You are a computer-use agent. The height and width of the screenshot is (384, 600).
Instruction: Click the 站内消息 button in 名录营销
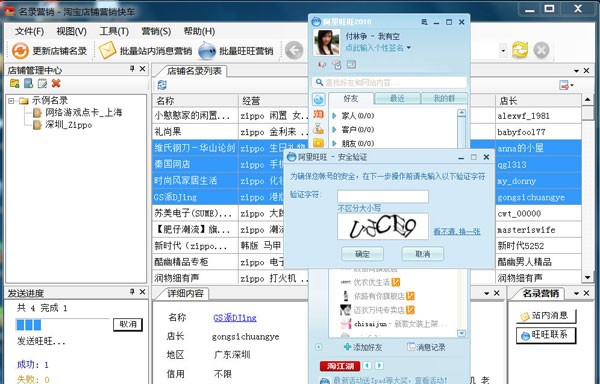click(546, 316)
